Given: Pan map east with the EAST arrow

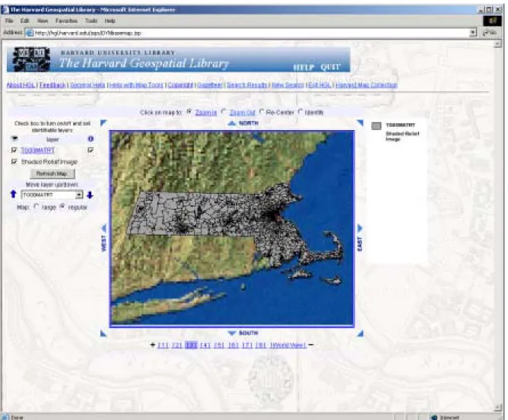Looking at the screenshot, I should tap(360, 228).
